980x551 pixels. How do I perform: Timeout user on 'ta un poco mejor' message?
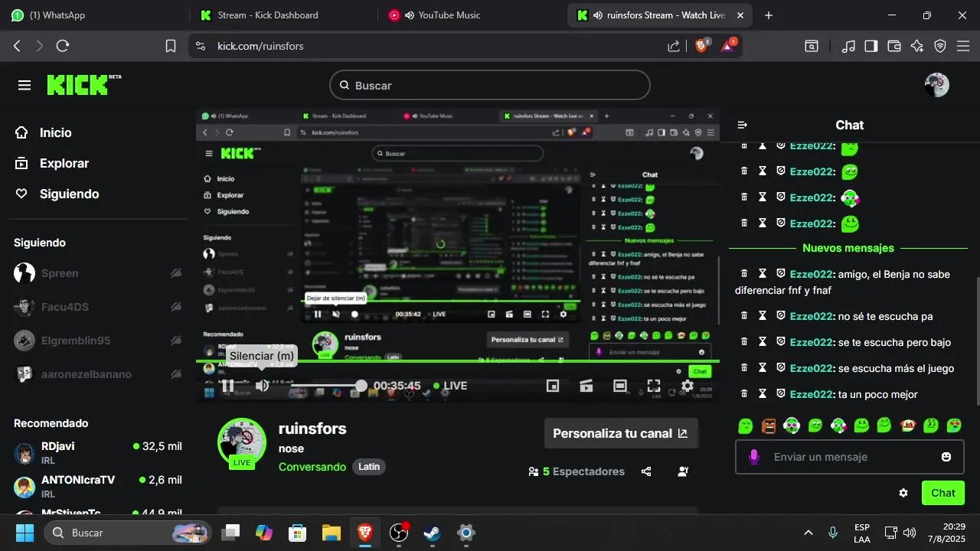(x=762, y=394)
